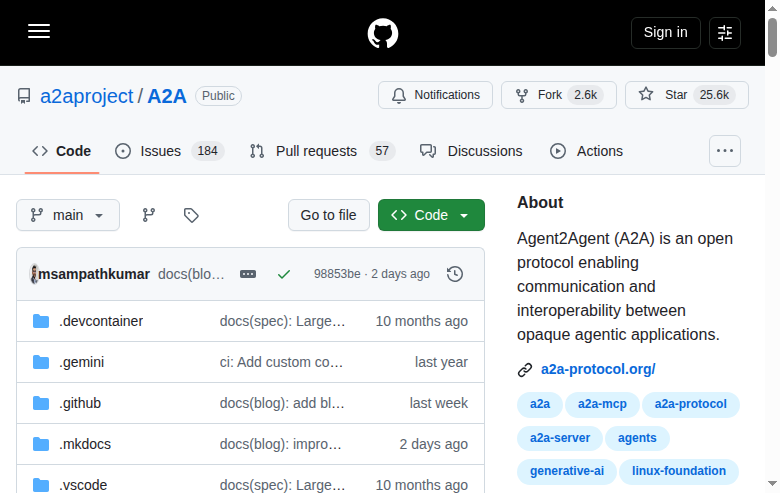Screen dimensions: 780x493
Task: Open the a2aproject owner link
Action: 87,96
